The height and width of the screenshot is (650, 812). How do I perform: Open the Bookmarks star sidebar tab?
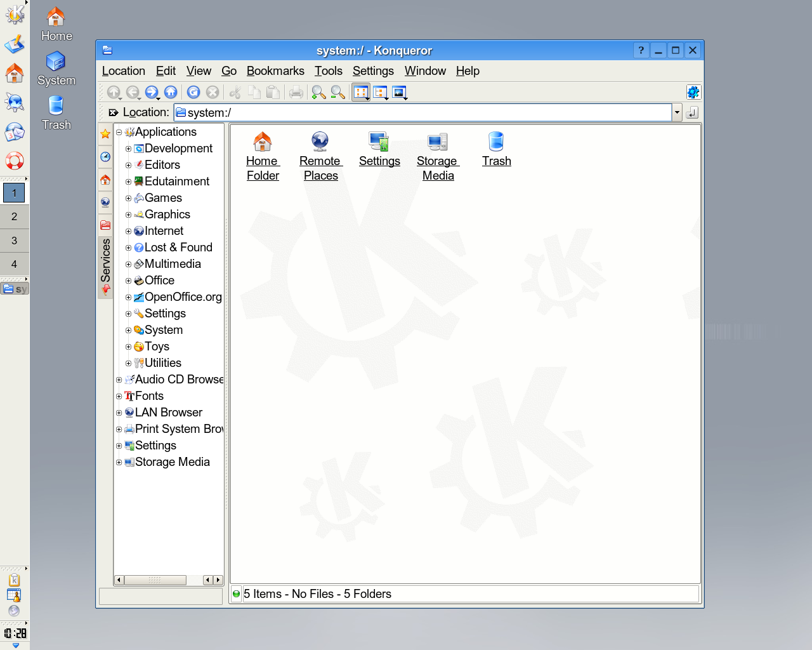[105, 134]
